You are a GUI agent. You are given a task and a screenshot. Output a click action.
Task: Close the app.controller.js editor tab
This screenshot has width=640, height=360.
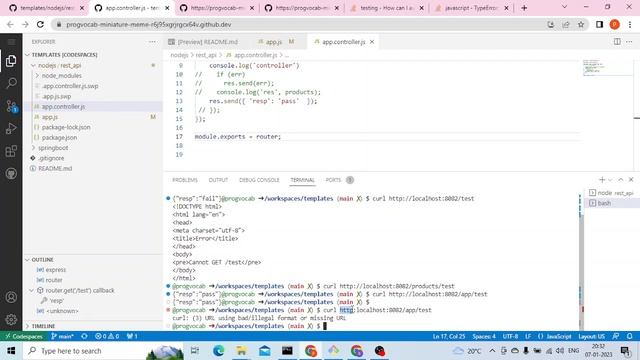(x=372, y=42)
